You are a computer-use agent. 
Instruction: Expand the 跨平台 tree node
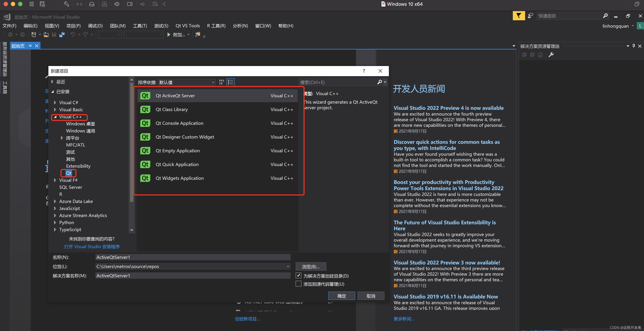[x=62, y=138]
